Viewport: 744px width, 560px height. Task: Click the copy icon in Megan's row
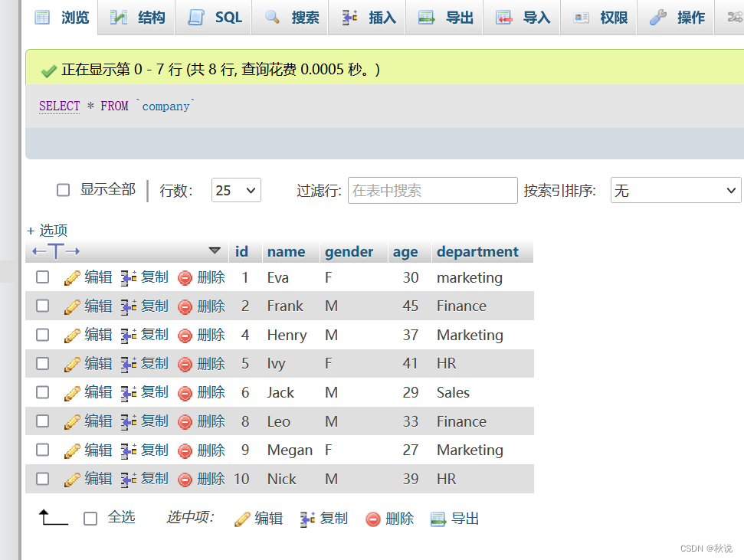129,450
